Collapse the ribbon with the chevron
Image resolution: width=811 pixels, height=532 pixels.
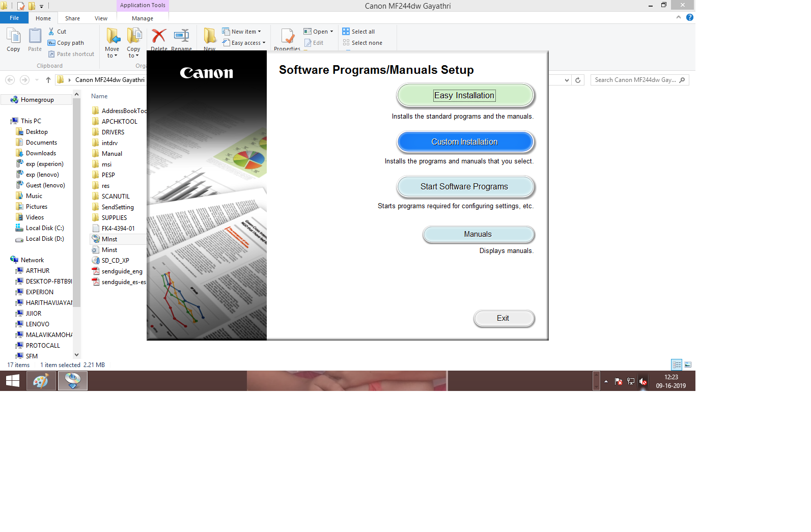tap(678, 17)
